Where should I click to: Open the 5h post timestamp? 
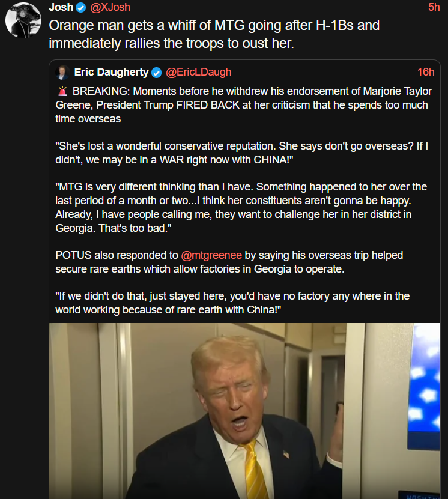[x=434, y=7]
